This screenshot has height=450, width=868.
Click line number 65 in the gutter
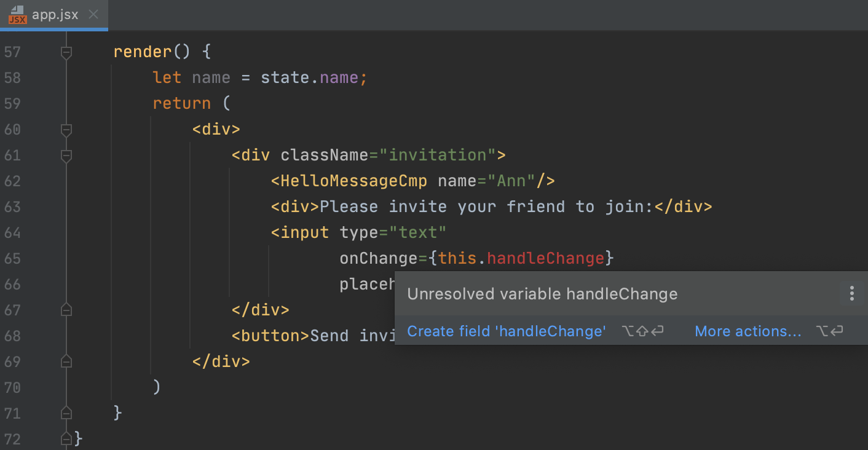(x=12, y=258)
